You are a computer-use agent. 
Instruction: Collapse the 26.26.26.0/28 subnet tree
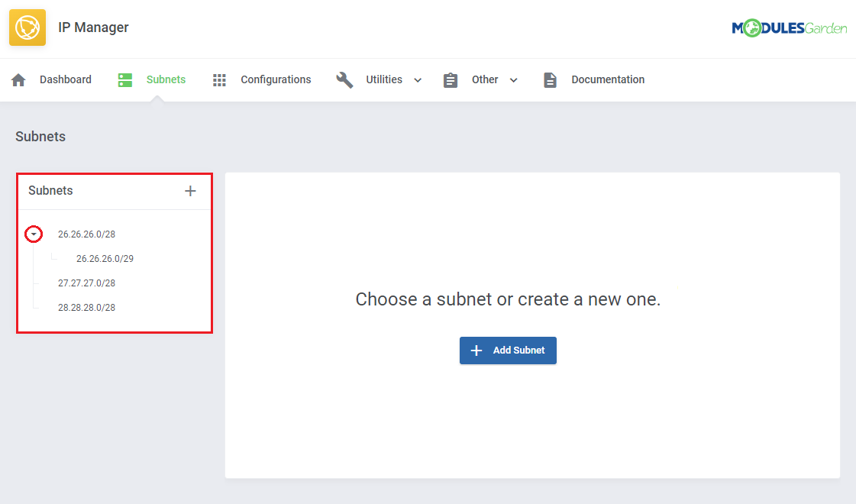point(34,234)
